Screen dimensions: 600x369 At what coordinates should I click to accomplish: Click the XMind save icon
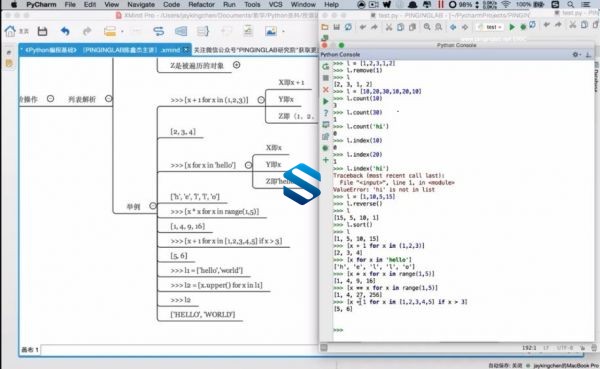pyautogui.click(x=42, y=31)
